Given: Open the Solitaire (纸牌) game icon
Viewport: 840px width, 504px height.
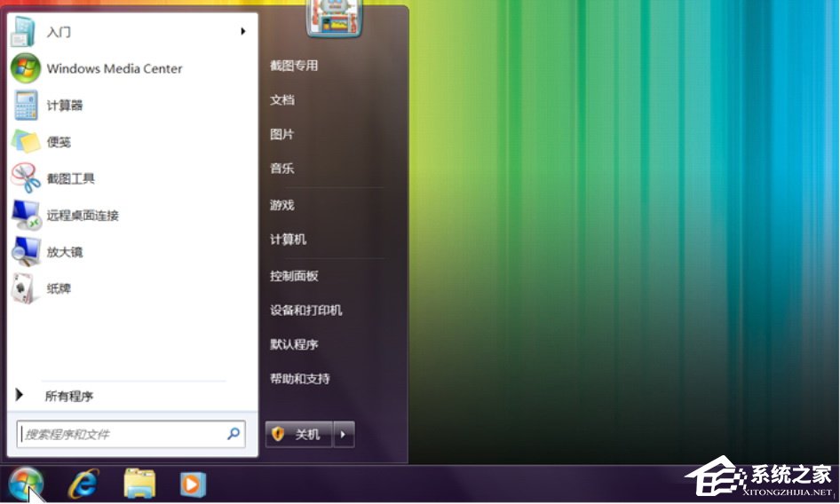Looking at the screenshot, I should [x=26, y=288].
